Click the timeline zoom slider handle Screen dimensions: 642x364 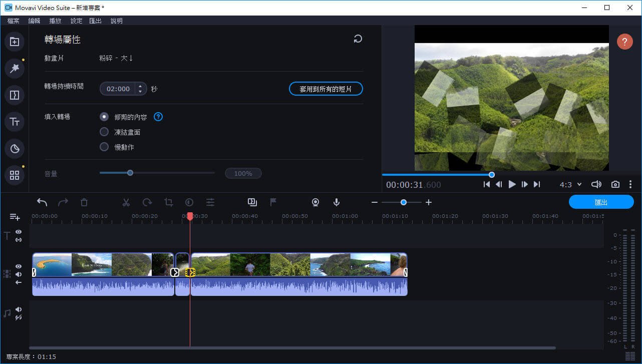(404, 202)
